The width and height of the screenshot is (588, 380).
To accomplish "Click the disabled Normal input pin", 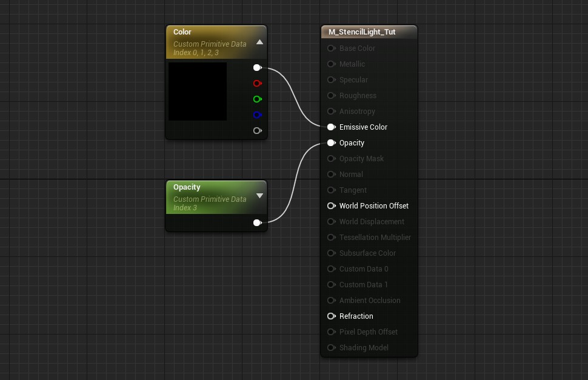I will coord(331,175).
